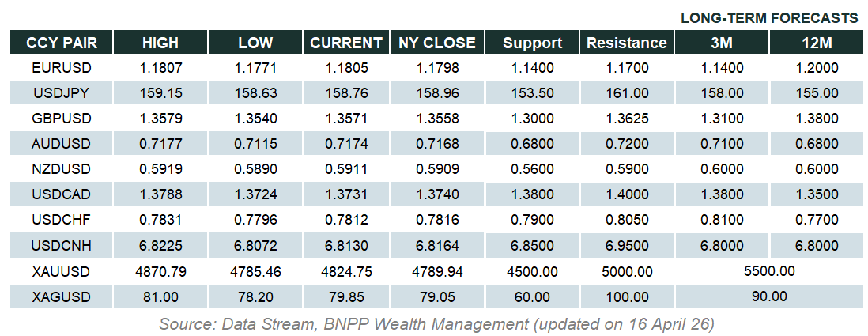Select the EURUSD row label
This screenshot has height=336, width=868.
point(61,68)
